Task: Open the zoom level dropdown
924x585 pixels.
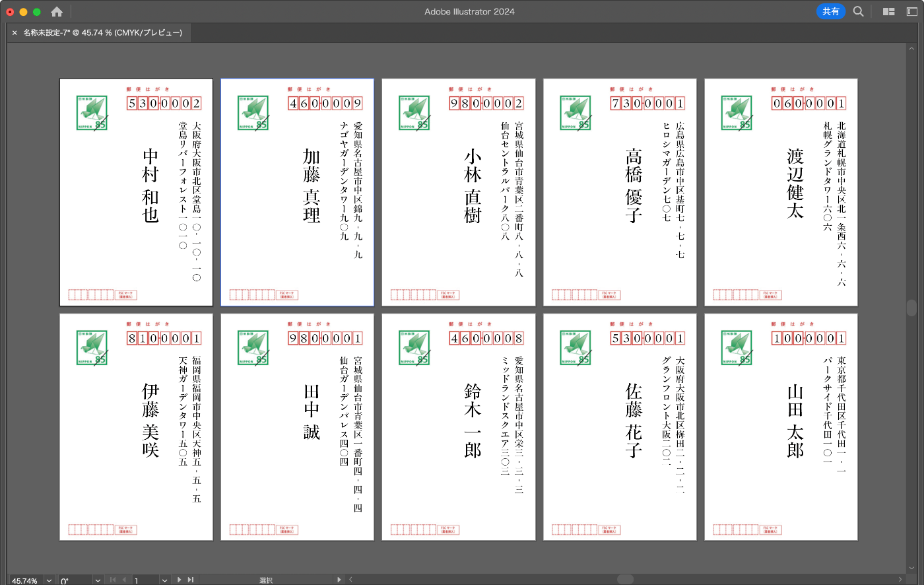Action: point(49,580)
